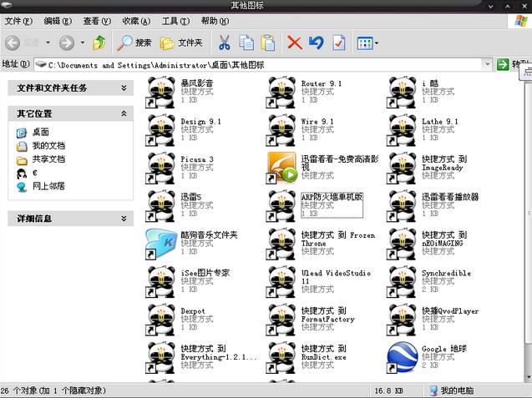This screenshot has width=532, height=398.
Task: Click the Properties checkmark icon
Action: pyautogui.click(x=338, y=43)
